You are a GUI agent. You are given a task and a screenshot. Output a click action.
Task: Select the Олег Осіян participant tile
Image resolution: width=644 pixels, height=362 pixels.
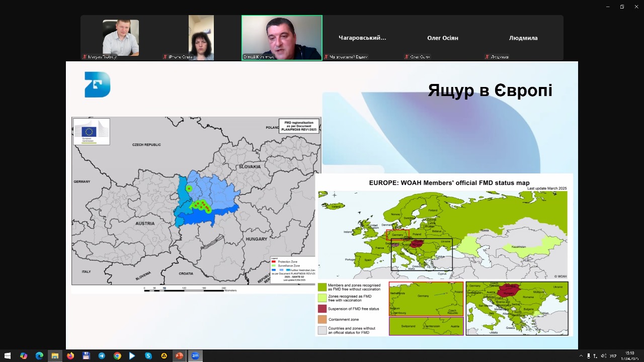[443, 38]
